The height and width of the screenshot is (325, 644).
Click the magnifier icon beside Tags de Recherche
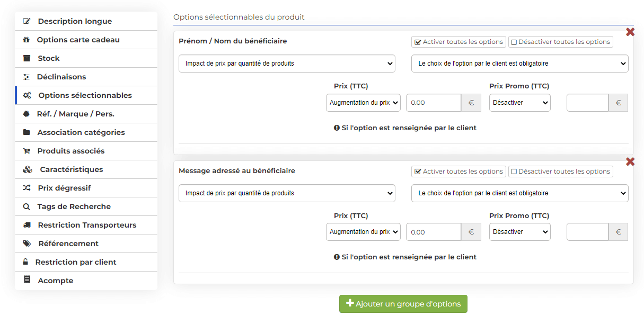27,206
